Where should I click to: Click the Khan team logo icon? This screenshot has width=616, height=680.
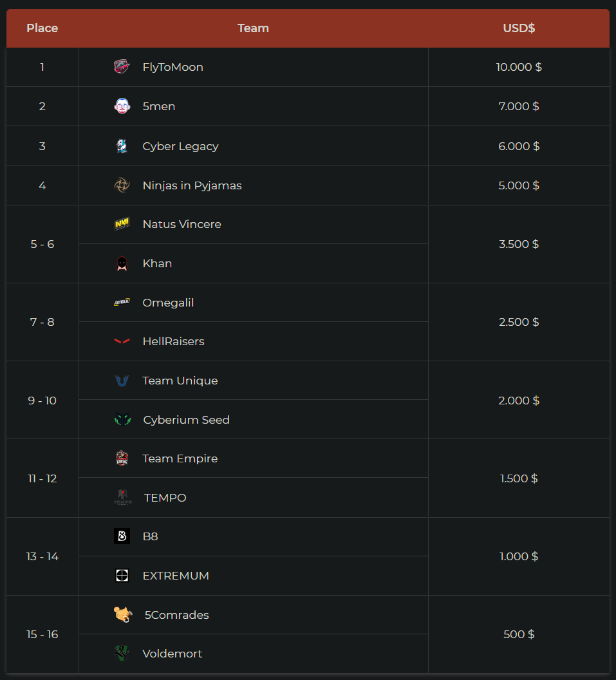pyautogui.click(x=122, y=263)
